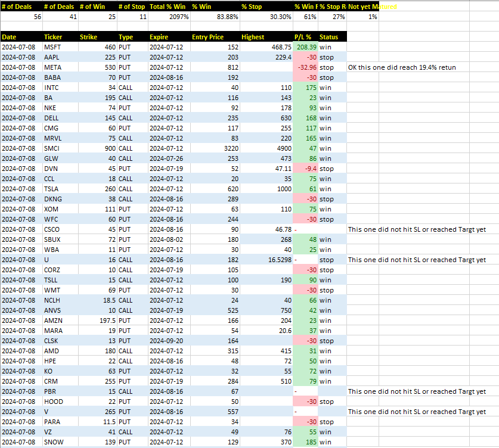Click the Status column header
This screenshot has width=499, height=448.
click(332, 37)
